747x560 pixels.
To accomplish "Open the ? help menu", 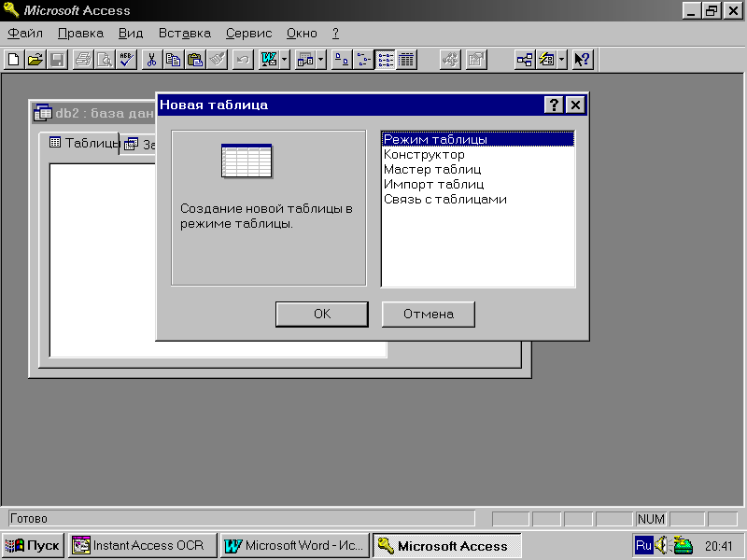I will 335,34.
